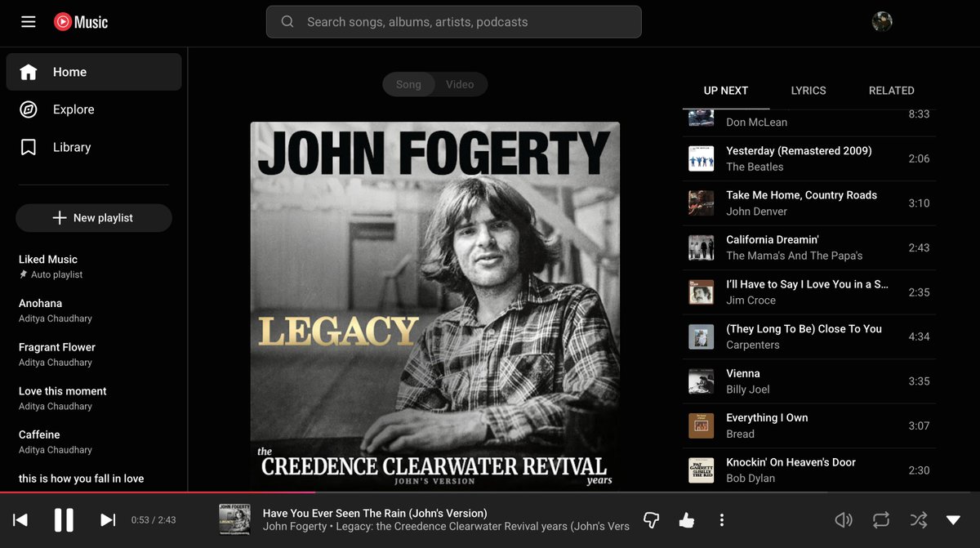Image resolution: width=980 pixels, height=548 pixels.
Task: Click the Vienna song thumbnail
Action: (701, 381)
